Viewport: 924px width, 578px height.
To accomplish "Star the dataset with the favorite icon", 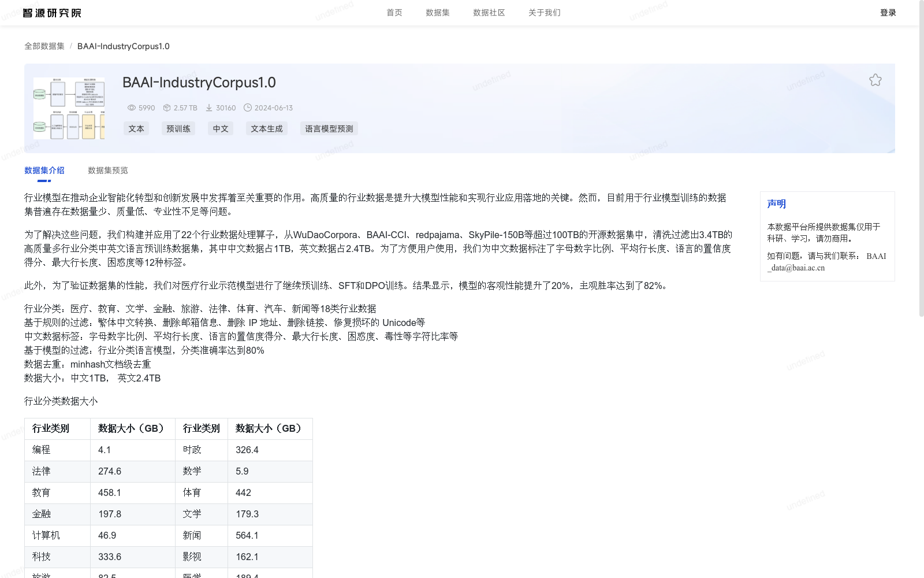I will click(875, 80).
